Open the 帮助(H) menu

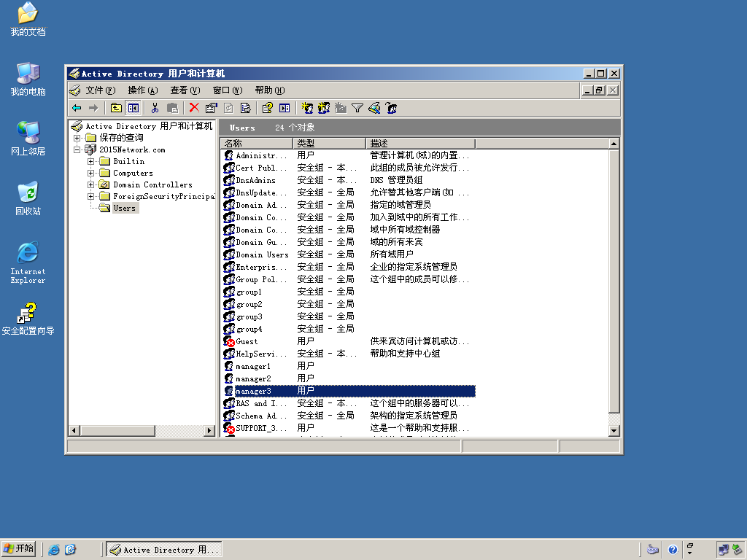(270, 90)
